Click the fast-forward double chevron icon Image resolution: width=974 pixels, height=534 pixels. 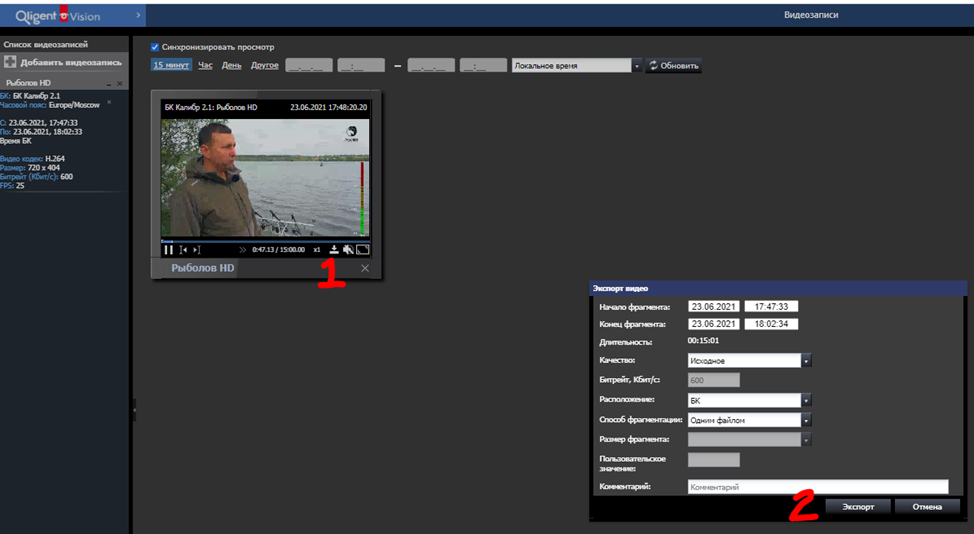(x=242, y=250)
